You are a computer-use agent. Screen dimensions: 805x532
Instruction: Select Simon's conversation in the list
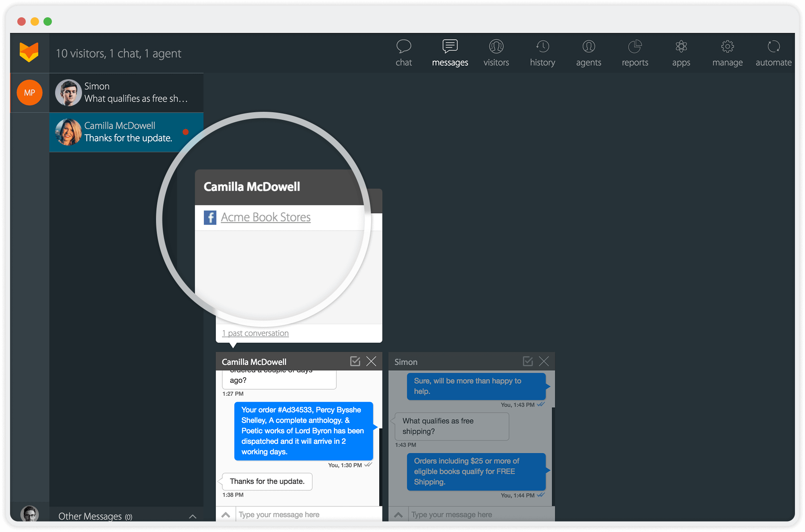(126, 92)
